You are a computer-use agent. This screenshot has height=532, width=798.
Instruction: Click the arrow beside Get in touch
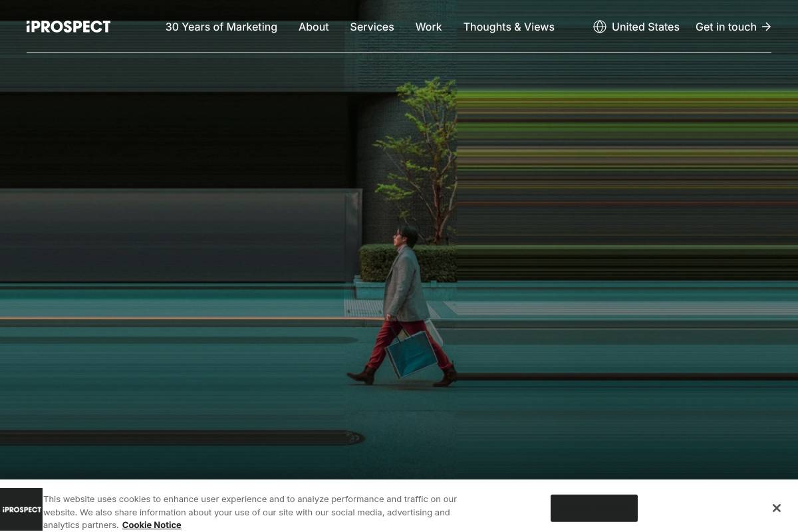pyautogui.click(x=766, y=27)
